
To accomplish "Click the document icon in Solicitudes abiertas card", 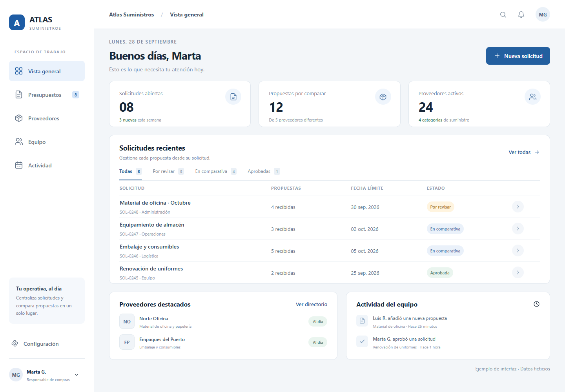I will tap(233, 97).
